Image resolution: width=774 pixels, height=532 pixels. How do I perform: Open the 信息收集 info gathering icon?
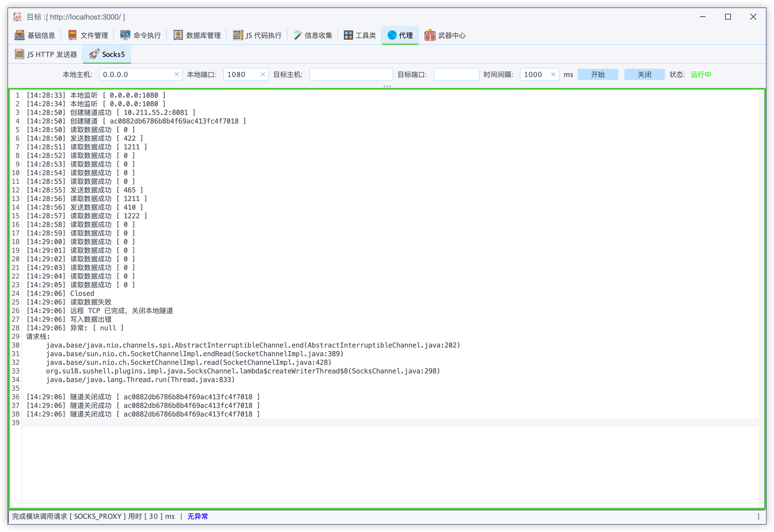[297, 35]
